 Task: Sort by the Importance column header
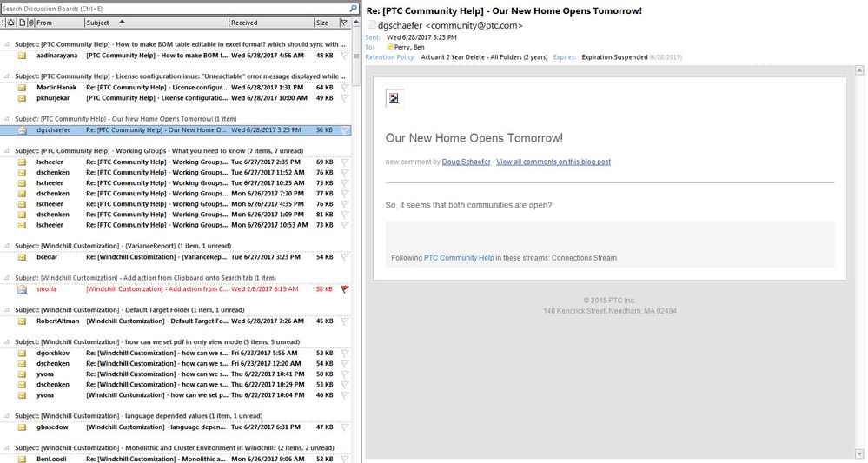click(x=3, y=23)
